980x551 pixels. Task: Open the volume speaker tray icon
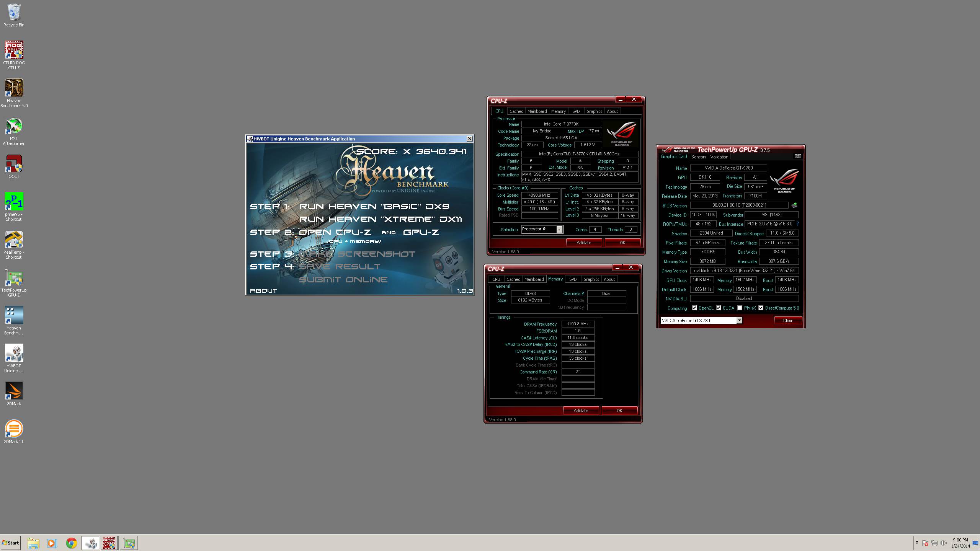[x=943, y=543]
